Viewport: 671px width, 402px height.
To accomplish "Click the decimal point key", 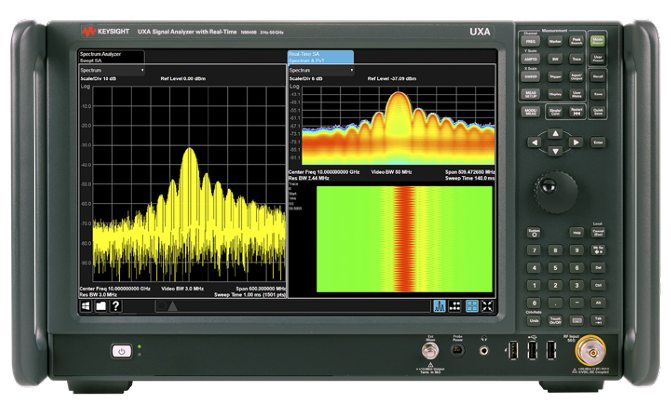I will click(555, 303).
